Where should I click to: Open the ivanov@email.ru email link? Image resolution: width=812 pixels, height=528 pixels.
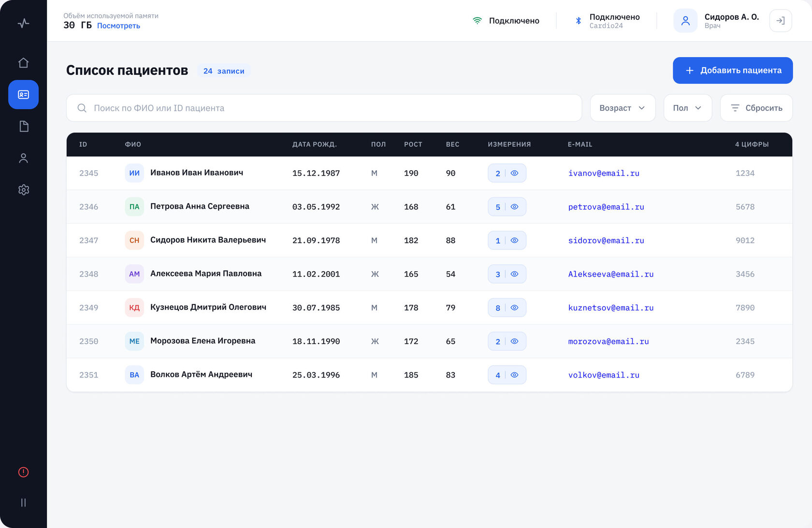[x=604, y=173]
